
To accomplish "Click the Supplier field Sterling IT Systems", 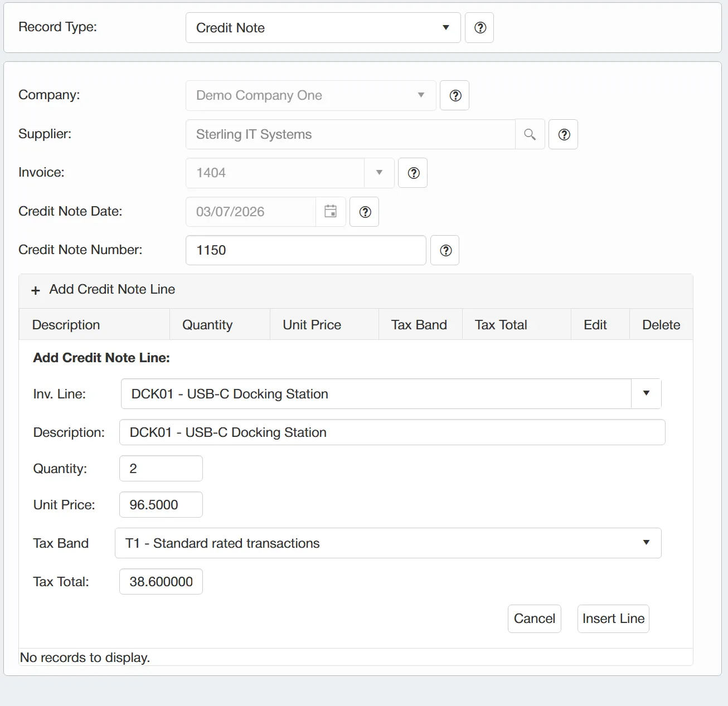I will coord(351,134).
